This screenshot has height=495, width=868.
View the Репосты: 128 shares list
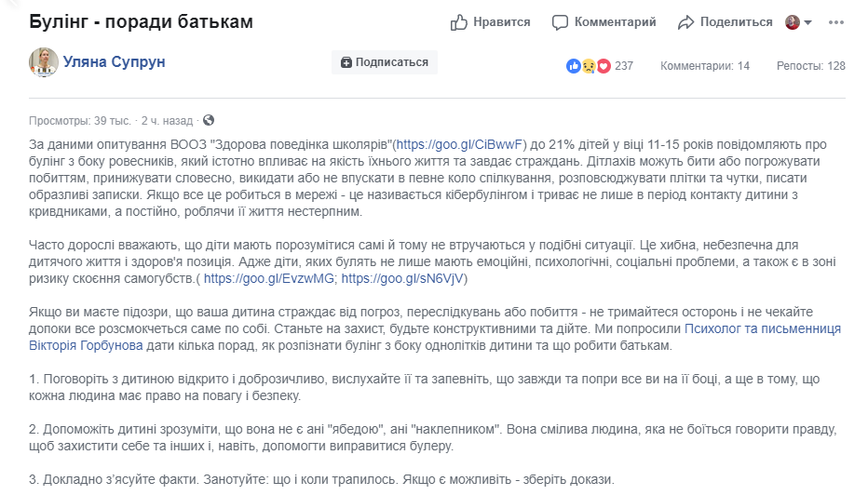click(x=811, y=66)
